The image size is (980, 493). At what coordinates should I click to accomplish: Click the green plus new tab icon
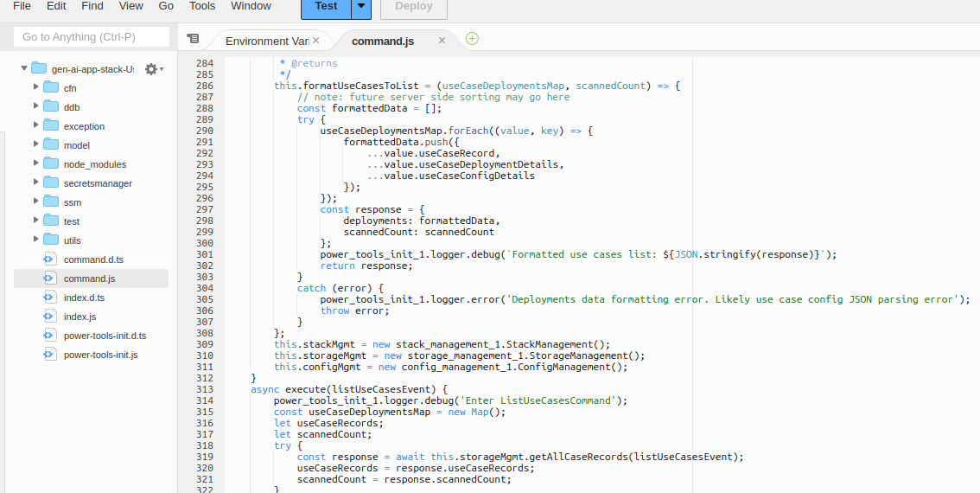click(x=472, y=39)
